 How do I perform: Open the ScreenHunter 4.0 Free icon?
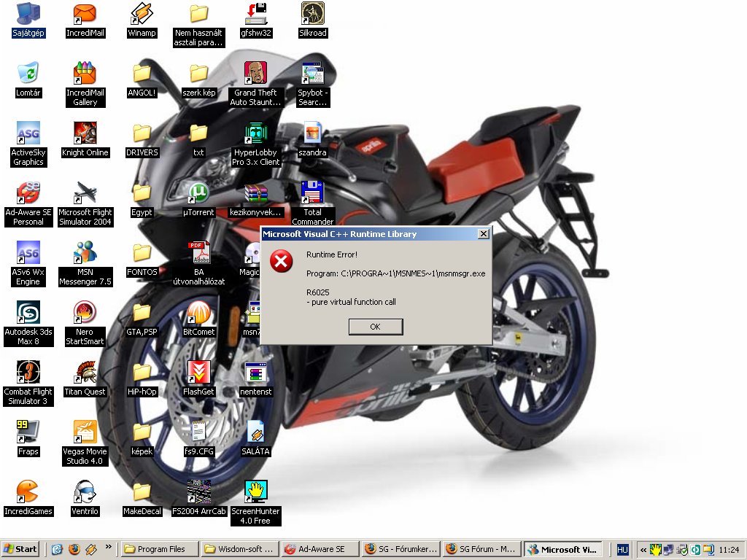[255, 492]
